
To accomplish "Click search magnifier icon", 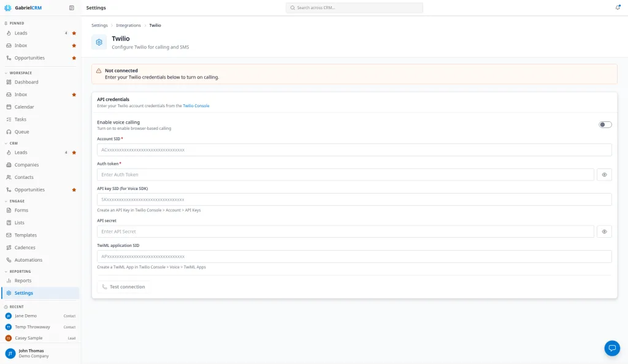I will (293, 7).
